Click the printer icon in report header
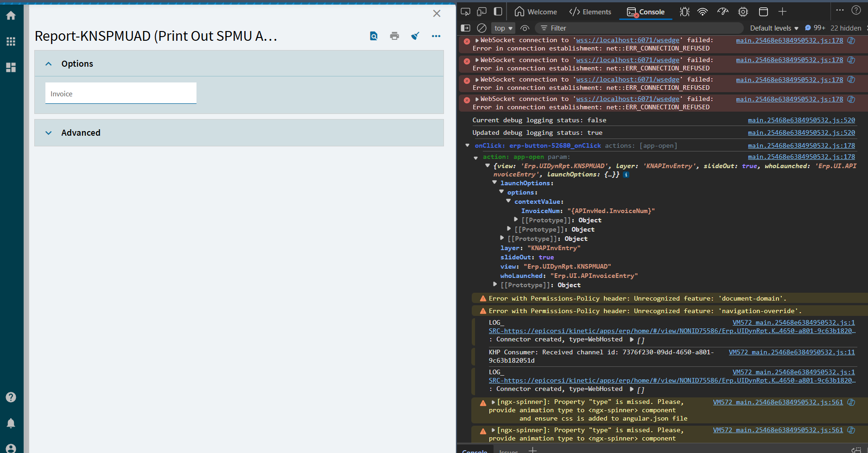 394,36
